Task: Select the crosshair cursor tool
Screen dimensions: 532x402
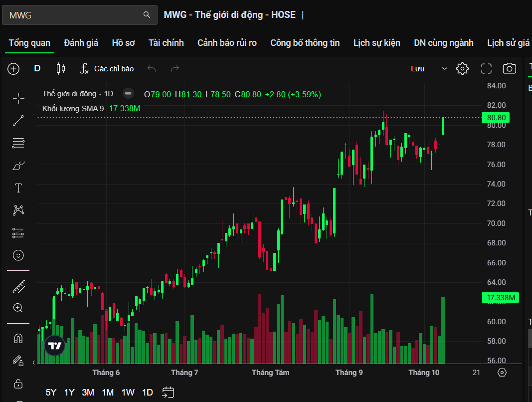Action: 18,98
